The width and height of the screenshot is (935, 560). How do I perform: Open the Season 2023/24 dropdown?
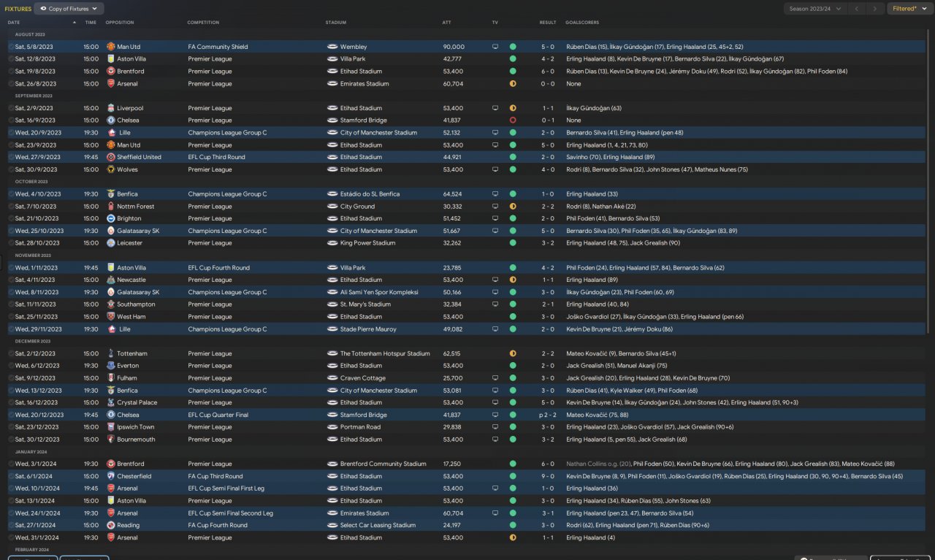click(814, 9)
